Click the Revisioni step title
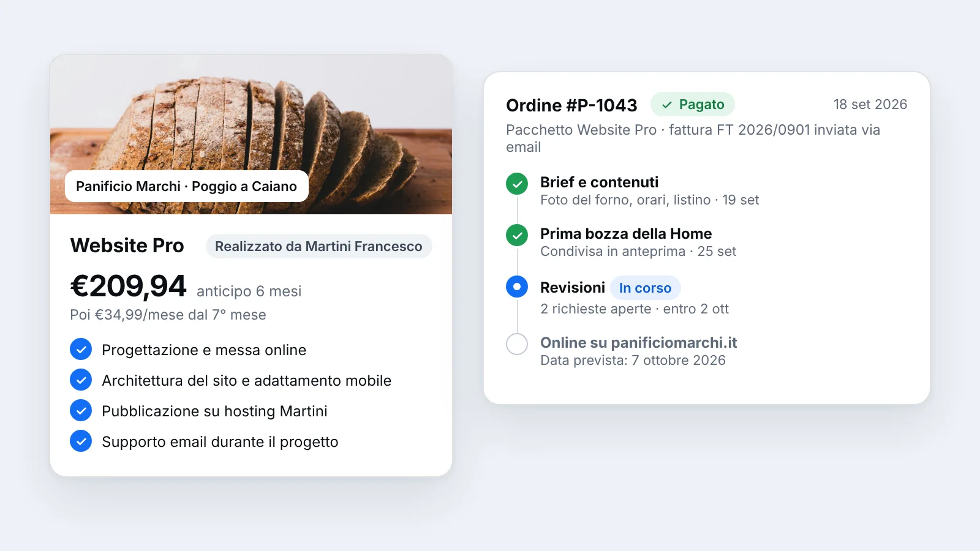Viewport: 980px width, 551px height. 573,288
